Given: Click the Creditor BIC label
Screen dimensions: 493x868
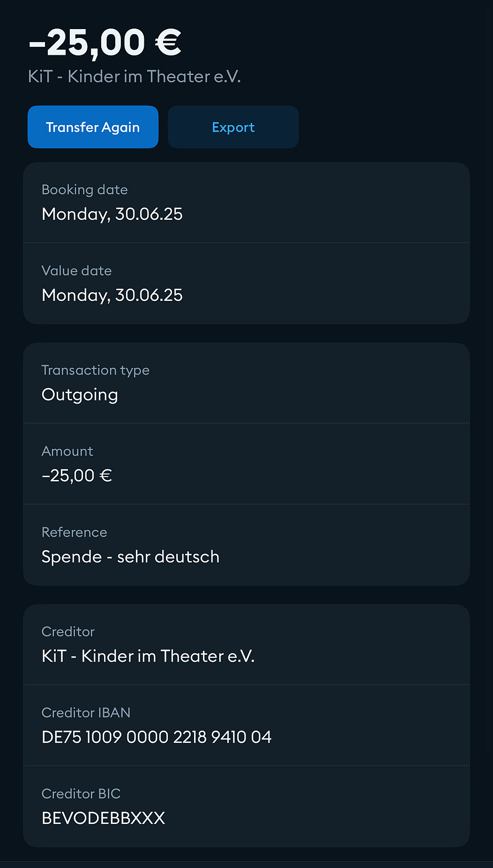Looking at the screenshot, I should coord(81,794).
